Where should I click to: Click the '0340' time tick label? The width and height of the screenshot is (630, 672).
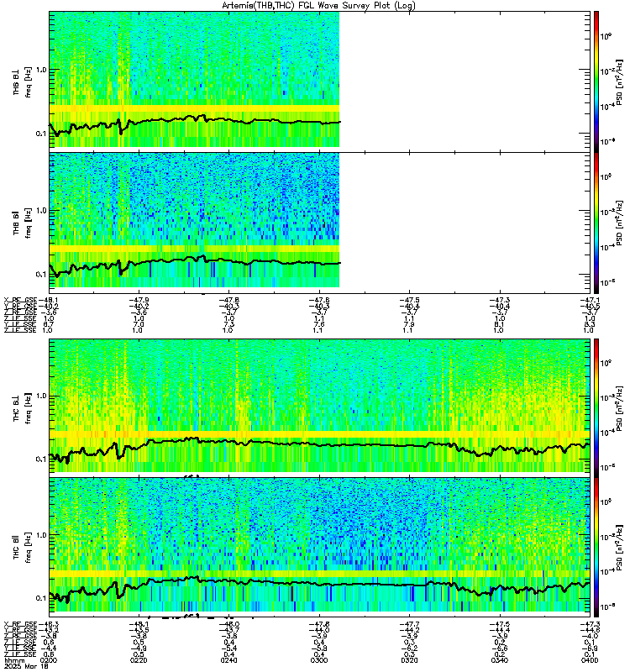[x=499, y=660]
